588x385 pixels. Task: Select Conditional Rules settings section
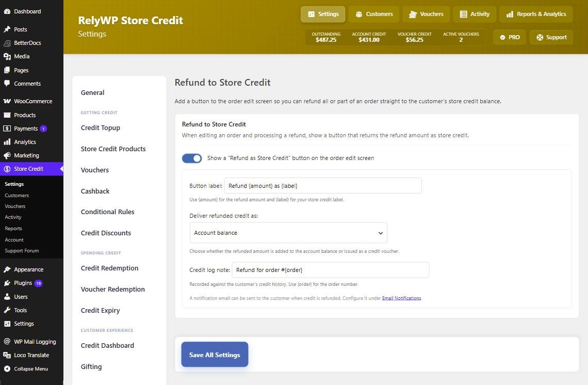pos(108,212)
